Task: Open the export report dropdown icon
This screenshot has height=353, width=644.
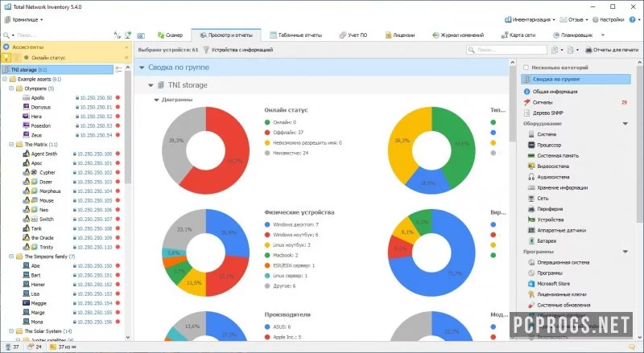Action: (573, 50)
